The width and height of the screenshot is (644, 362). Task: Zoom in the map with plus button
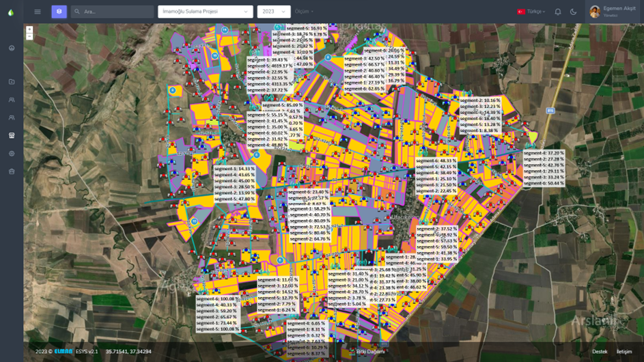pos(29,29)
